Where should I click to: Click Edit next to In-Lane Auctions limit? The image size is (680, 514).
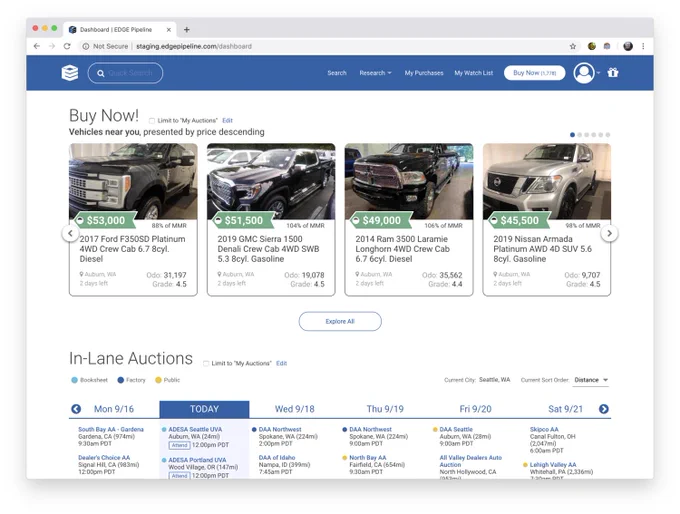pyautogui.click(x=281, y=363)
